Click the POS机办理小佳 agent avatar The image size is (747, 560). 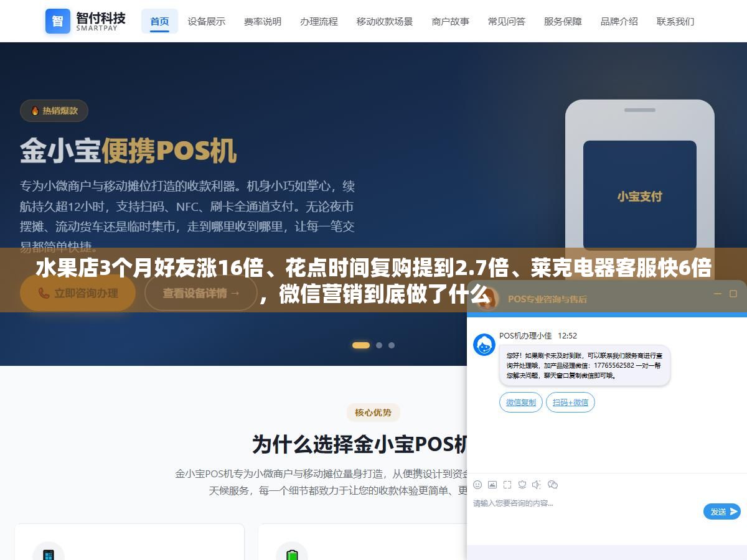click(484, 345)
